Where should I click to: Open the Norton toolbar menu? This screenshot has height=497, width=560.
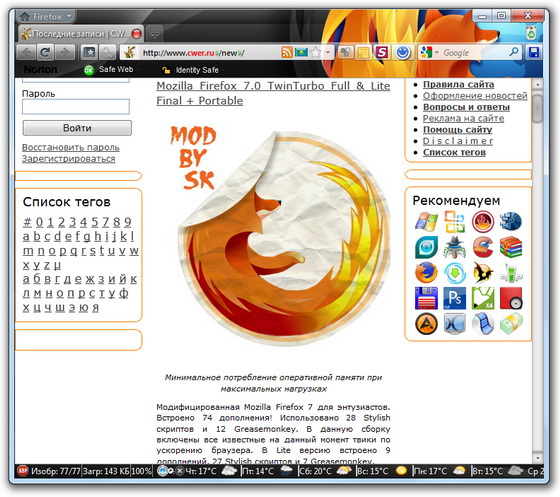[42, 70]
